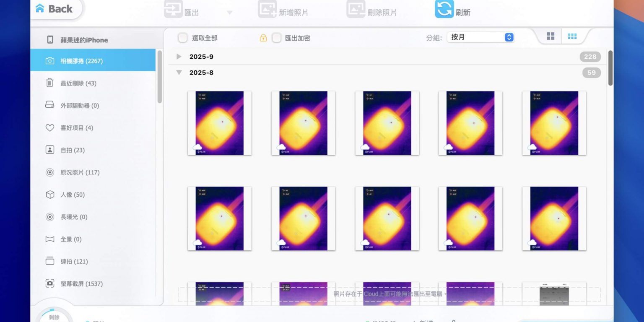This screenshot has height=322, width=644.
Task: Click the Delete Photos (刪除照片) icon
Action: coord(356,10)
